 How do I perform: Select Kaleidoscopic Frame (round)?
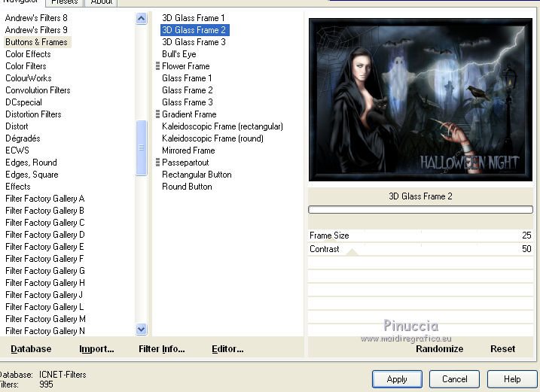[x=213, y=138]
